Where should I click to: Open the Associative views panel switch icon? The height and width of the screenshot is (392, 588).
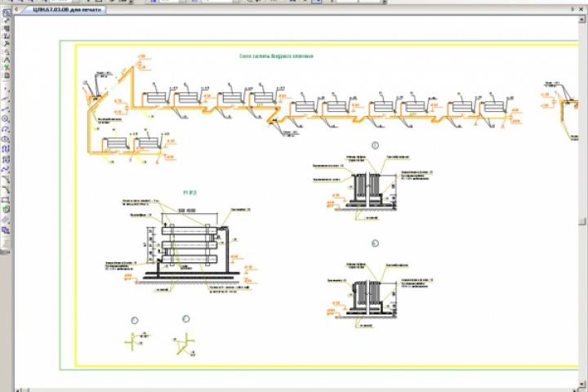pyautogui.click(x=7, y=68)
